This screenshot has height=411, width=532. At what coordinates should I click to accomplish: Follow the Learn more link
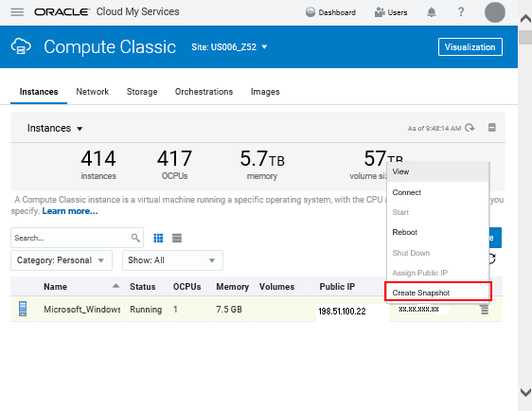click(x=70, y=211)
